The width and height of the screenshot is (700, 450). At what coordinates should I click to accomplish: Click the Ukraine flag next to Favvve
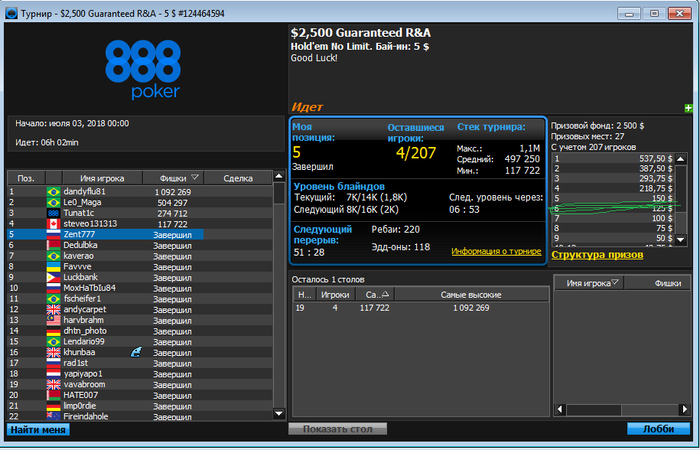click(54, 267)
